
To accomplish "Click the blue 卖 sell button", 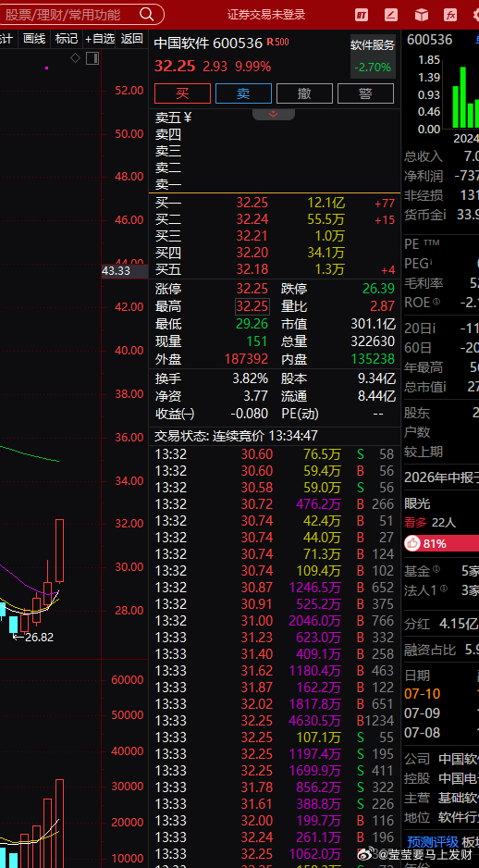I will click(x=243, y=93).
